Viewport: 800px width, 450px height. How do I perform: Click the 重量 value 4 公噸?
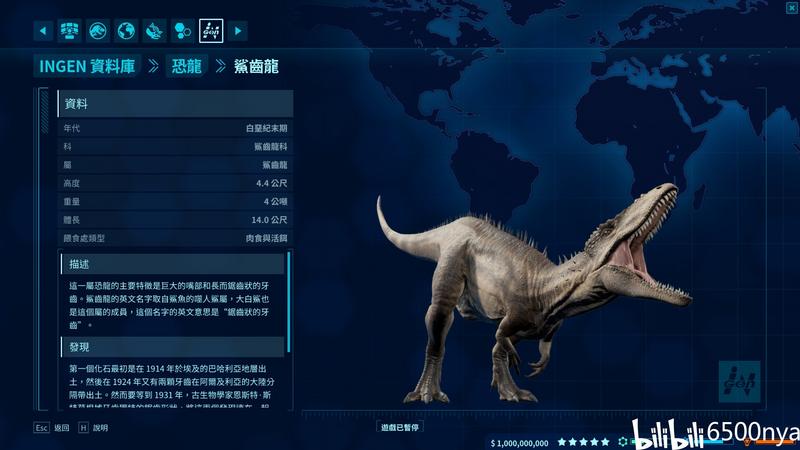tap(276, 202)
